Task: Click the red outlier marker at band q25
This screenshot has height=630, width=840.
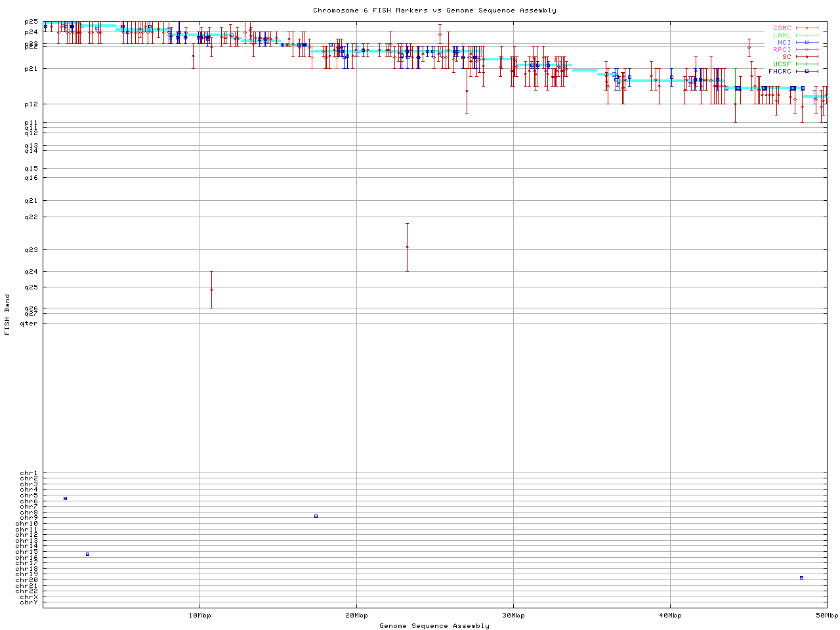Action: [x=211, y=289]
